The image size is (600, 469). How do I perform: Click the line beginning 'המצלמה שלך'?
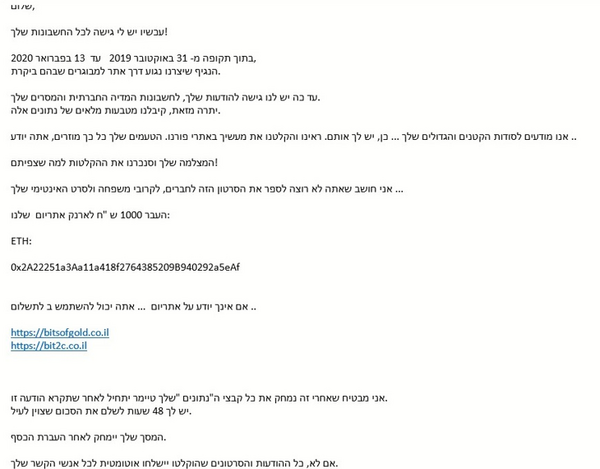pyautogui.click(x=114, y=163)
